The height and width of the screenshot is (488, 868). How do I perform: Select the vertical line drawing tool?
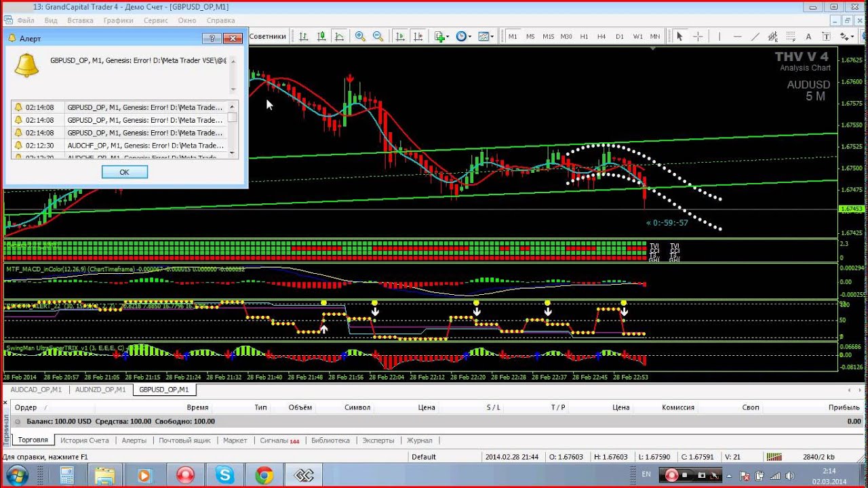[x=719, y=37]
